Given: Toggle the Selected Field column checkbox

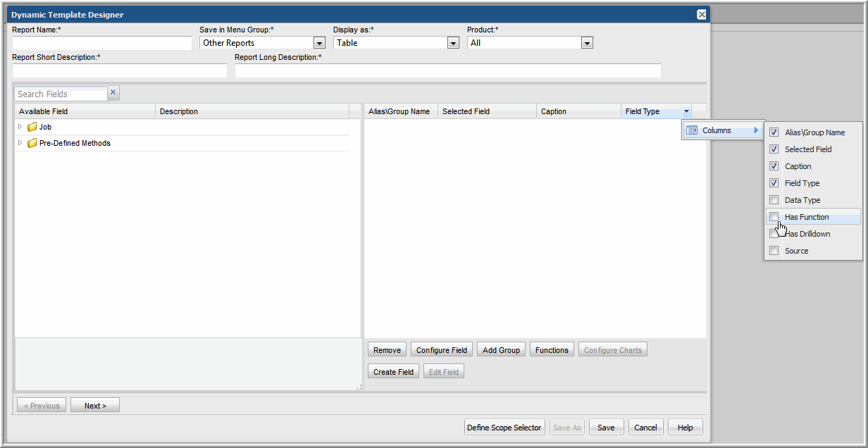Looking at the screenshot, I should pyautogui.click(x=774, y=149).
